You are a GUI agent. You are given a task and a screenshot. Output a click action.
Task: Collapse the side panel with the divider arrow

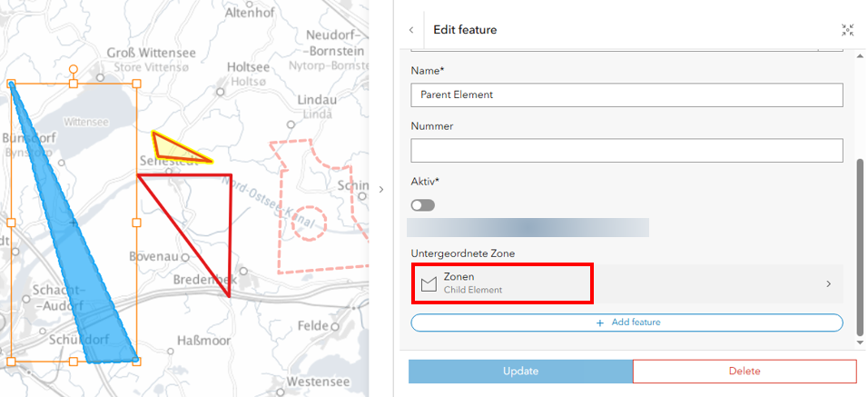(380, 189)
